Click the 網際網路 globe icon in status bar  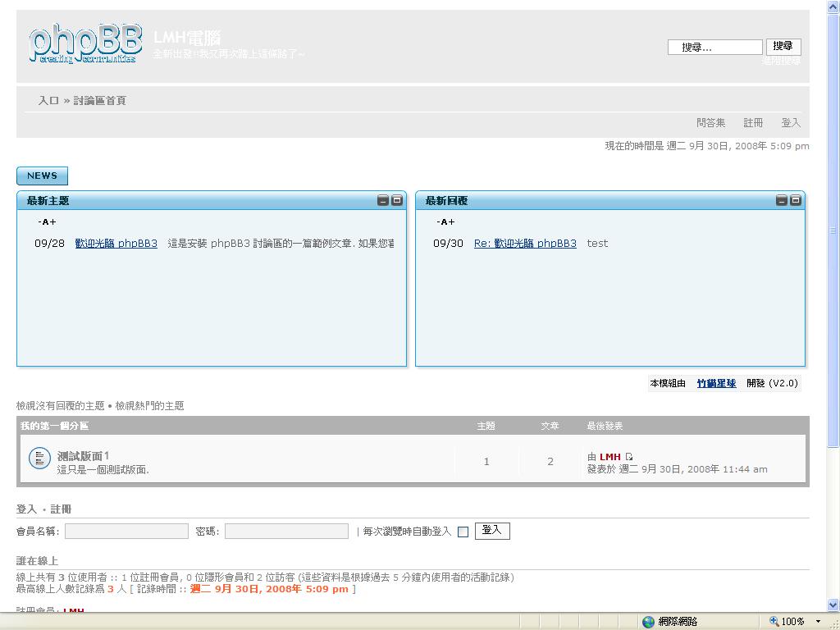click(x=648, y=622)
